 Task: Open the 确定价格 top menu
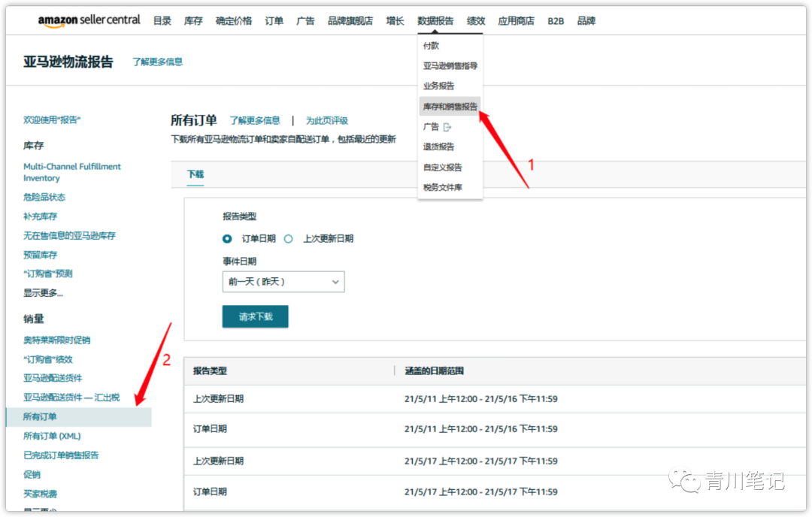coord(234,21)
